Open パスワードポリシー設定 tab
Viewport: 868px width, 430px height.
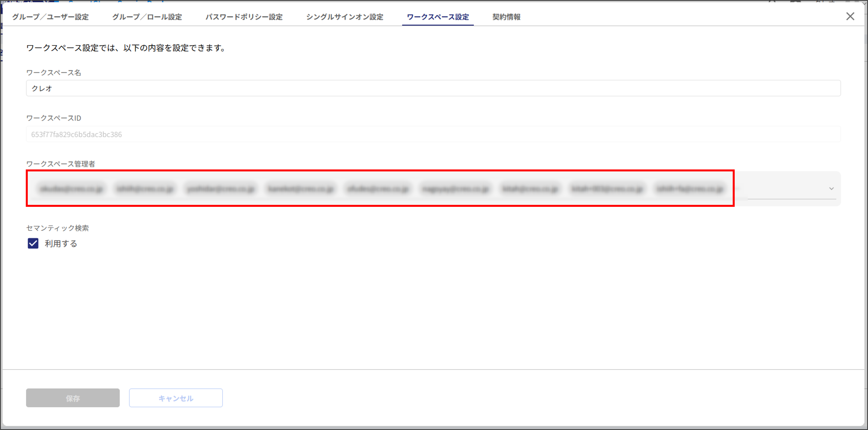tap(244, 17)
